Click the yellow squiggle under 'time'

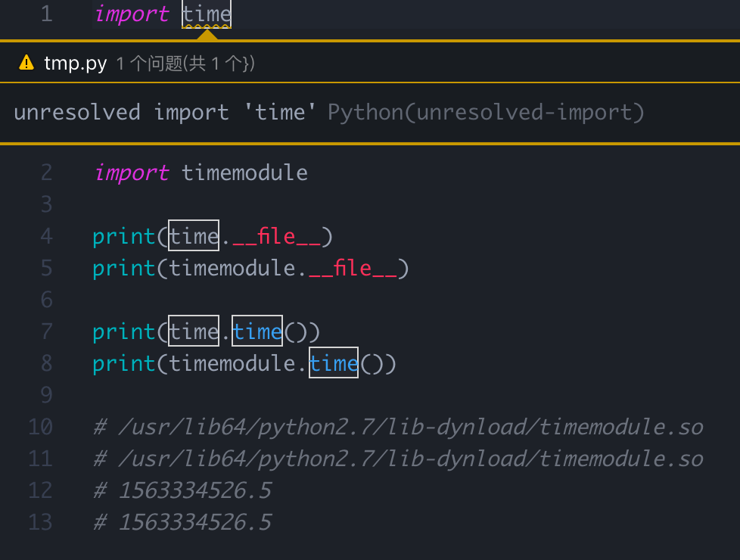tap(206, 25)
